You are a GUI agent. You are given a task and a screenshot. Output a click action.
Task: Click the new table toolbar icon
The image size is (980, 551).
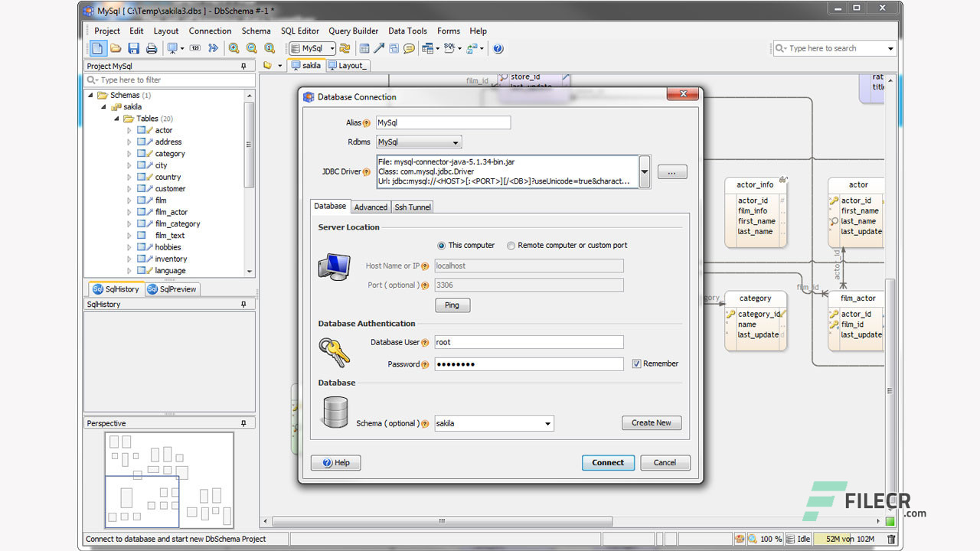(363, 48)
